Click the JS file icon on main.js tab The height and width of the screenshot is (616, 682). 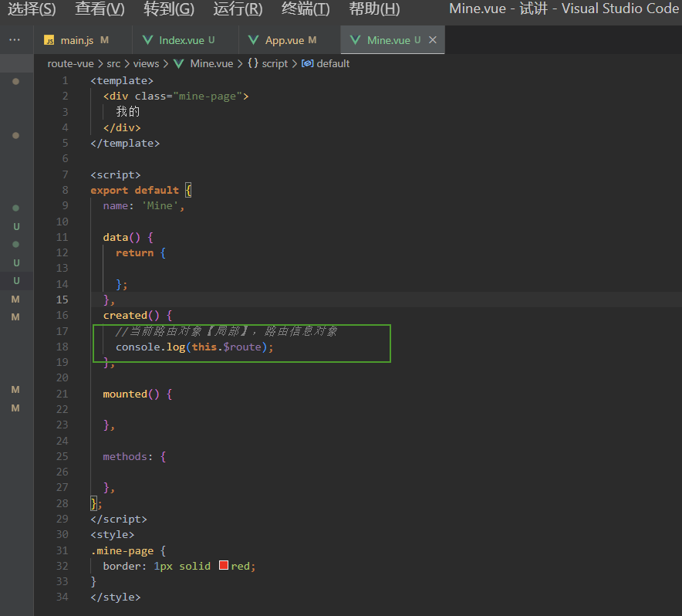tap(49, 40)
